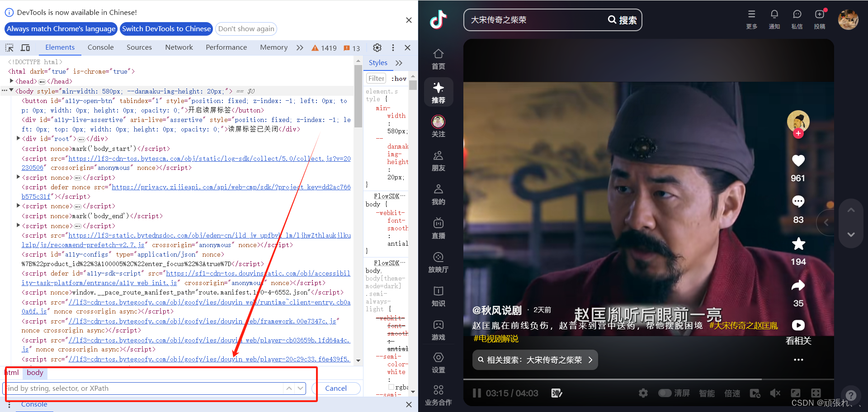Toggle the 清屏 clear screen switch
This screenshot has width=868, height=412.
[x=665, y=393]
